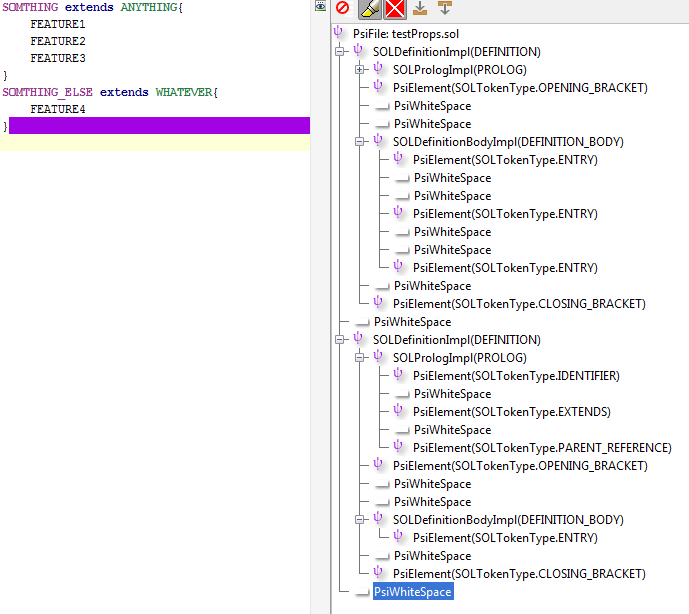Collapse the SOLDefinitionImpl node holding the expanded PROLOG
Viewport: 689px width, 614px height.
tap(339, 340)
